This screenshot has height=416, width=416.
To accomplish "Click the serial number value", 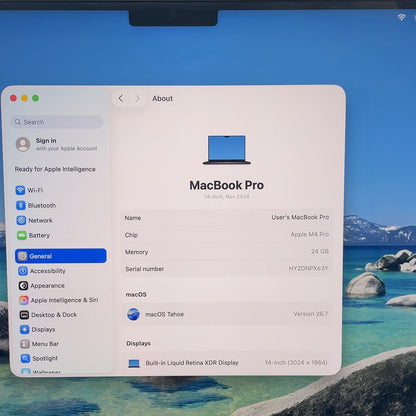I will (x=308, y=268).
